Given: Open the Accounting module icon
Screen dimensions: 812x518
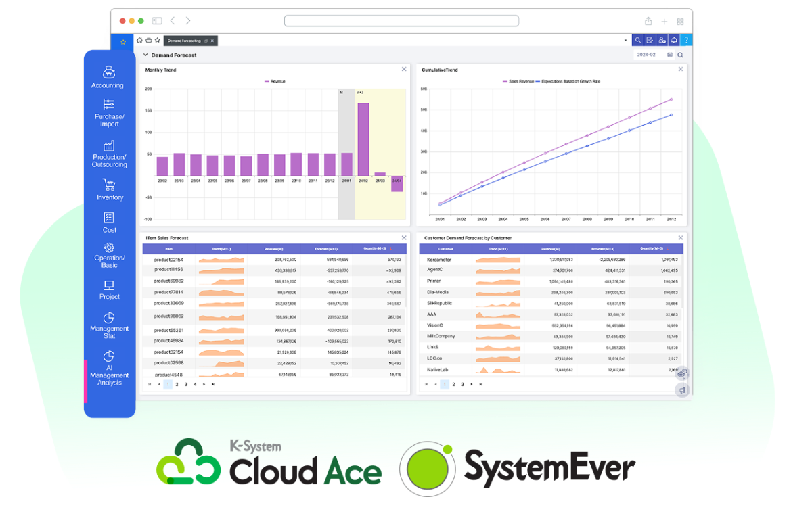Looking at the screenshot, I should pos(108,72).
